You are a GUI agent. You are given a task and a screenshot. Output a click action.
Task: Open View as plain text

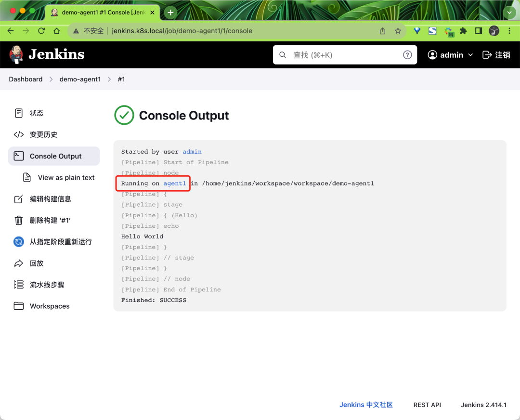pyautogui.click(x=58, y=177)
